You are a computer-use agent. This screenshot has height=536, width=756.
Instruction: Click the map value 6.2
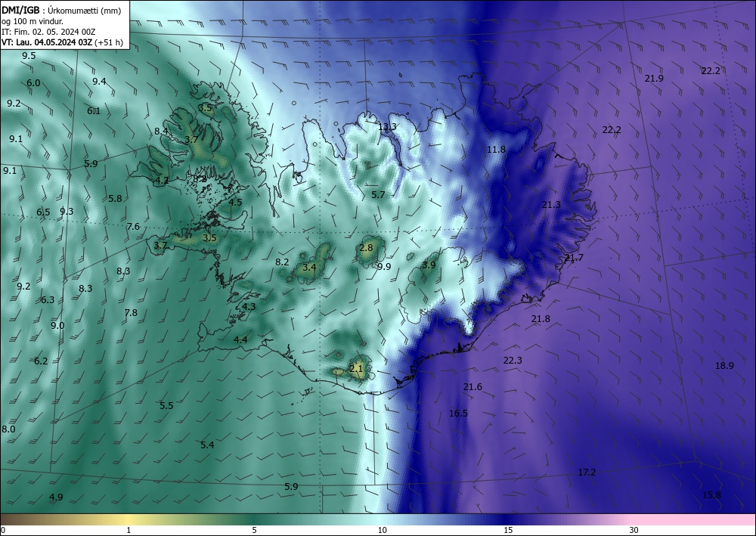[x=41, y=361]
